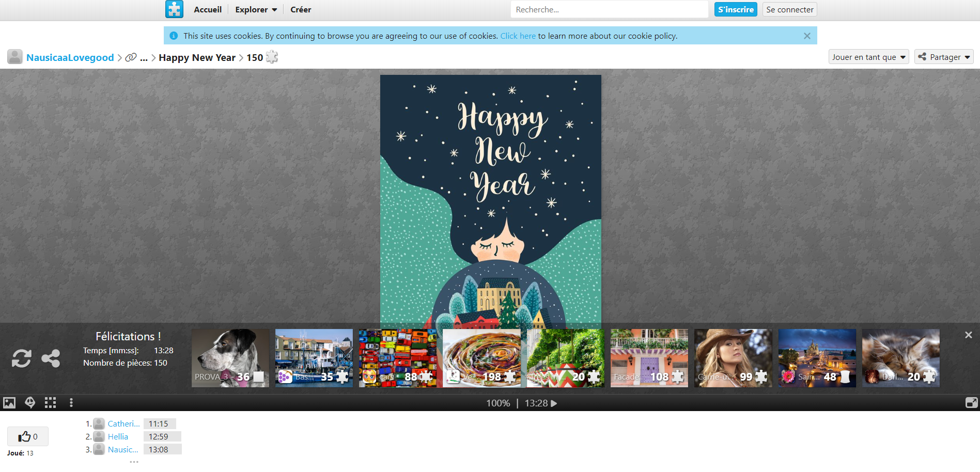This screenshot has height=472, width=980.
Task: Click the avatar next to Hellia
Action: [99, 436]
